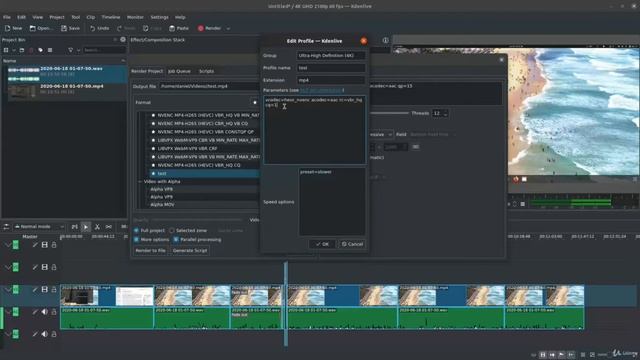Viewport: 640px width, 360px height.
Task: Click the Extension field showing mp4
Action: [x=331, y=80]
